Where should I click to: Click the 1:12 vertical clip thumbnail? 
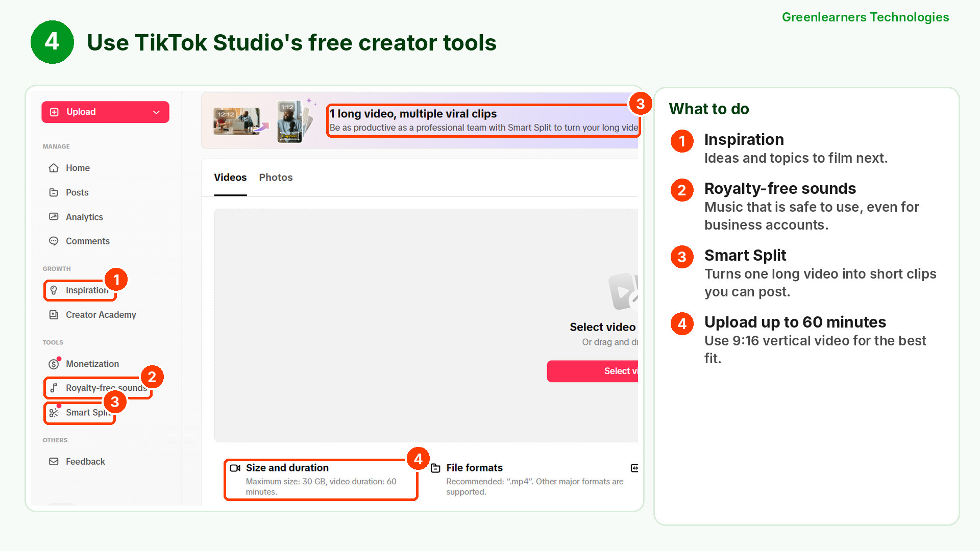coord(290,121)
